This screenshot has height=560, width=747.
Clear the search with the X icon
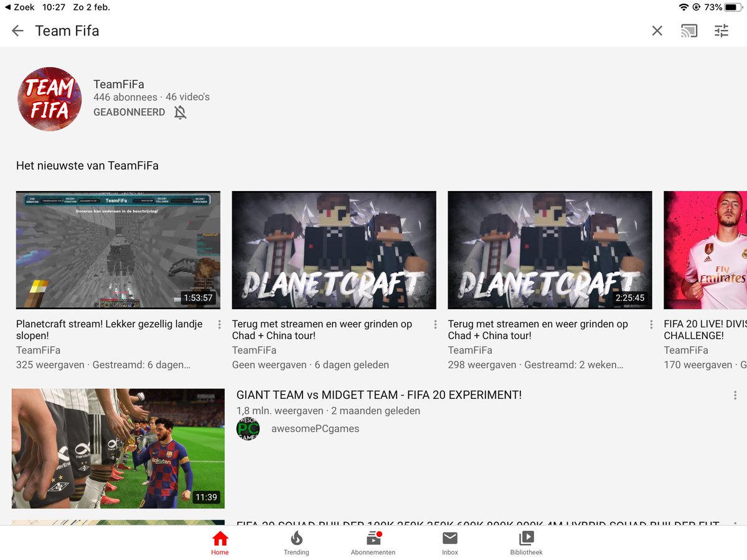[657, 30]
